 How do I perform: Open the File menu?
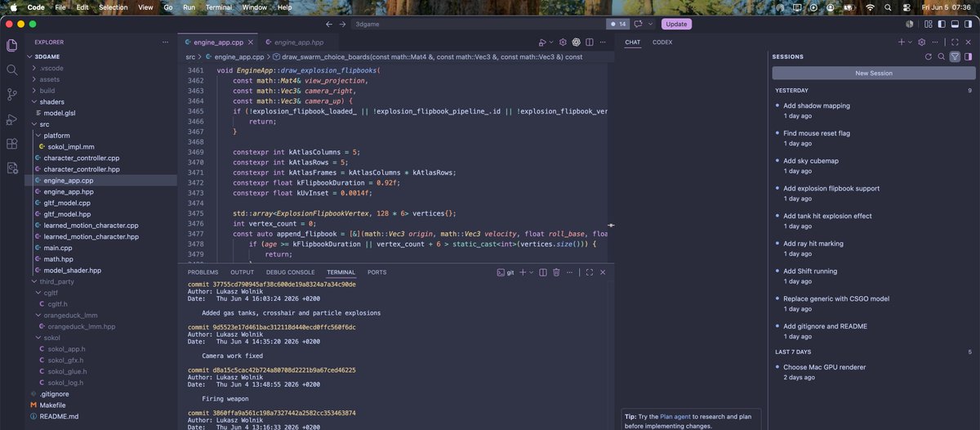coord(60,7)
